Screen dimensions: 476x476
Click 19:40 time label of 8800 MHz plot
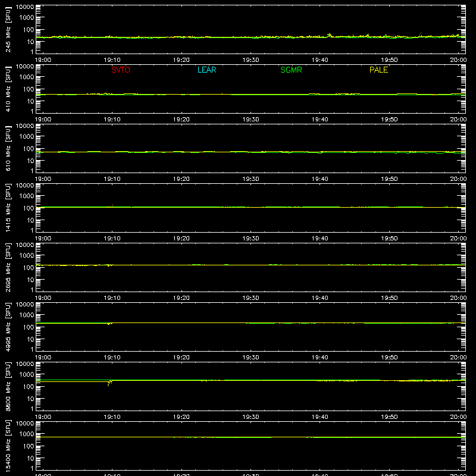[x=320, y=417]
